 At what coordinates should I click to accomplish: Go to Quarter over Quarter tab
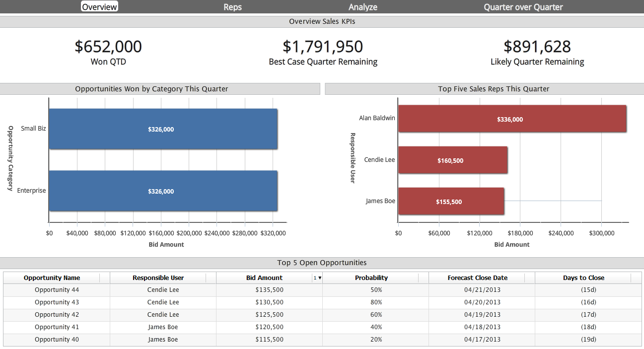523,7
